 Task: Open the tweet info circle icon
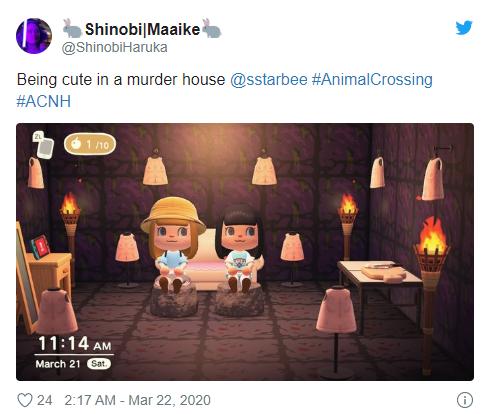point(465,400)
